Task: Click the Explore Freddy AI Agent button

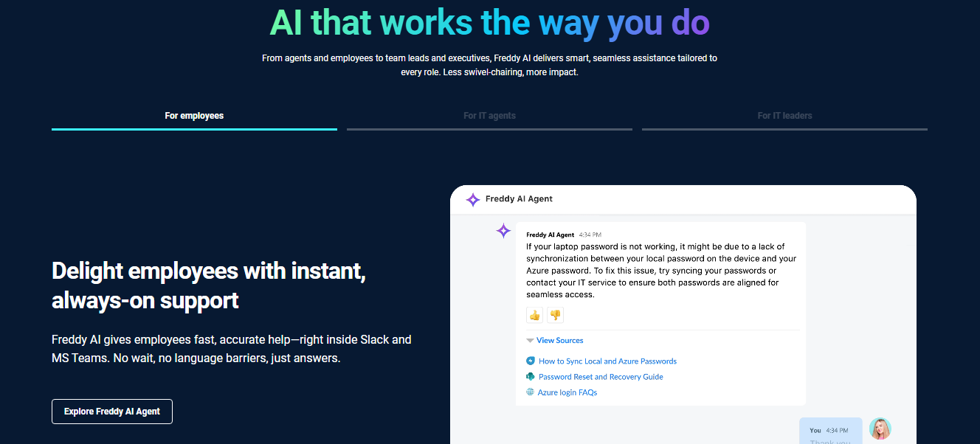Action: pyautogui.click(x=112, y=412)
